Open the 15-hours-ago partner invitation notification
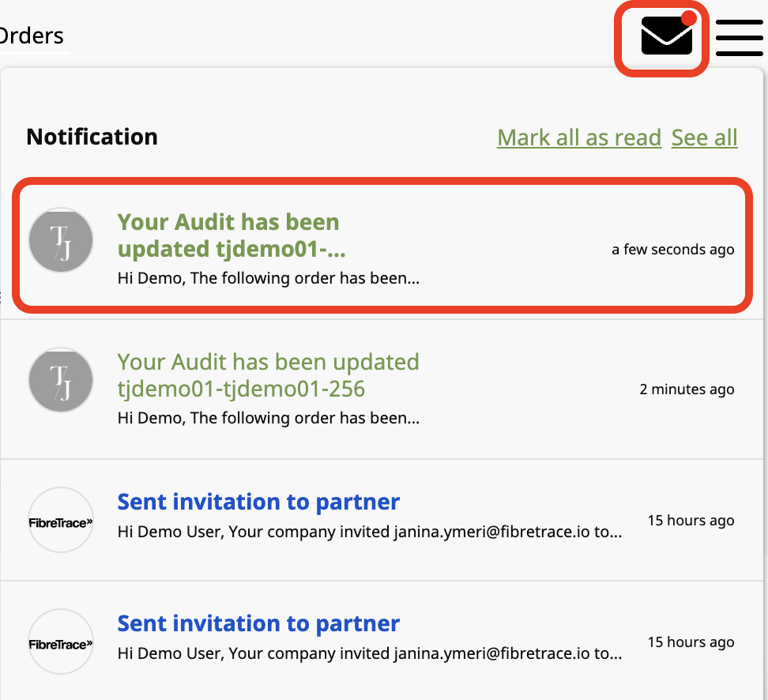 [x=258, y=623]
